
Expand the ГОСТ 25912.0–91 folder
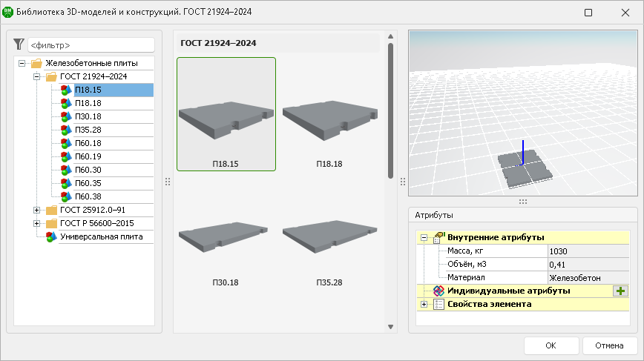36,210
